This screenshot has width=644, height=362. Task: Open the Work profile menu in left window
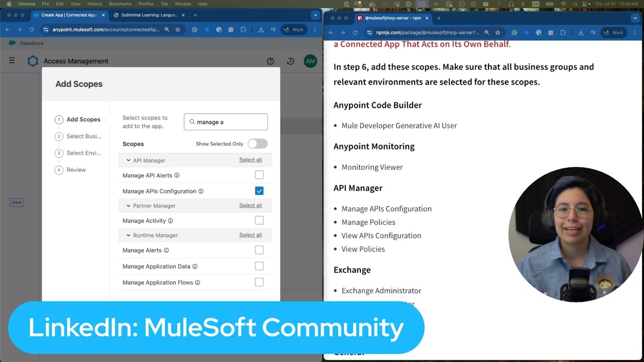pos(294,30)
